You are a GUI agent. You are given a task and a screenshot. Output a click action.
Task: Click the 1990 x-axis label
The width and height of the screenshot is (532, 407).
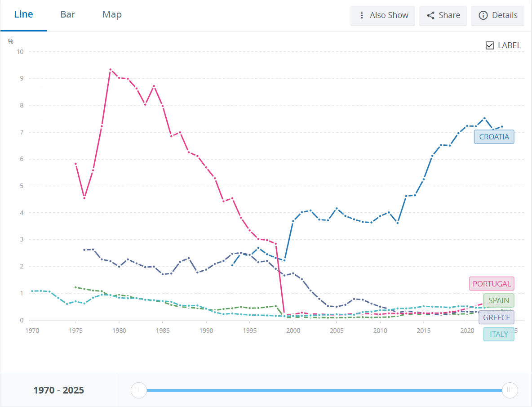206,331
